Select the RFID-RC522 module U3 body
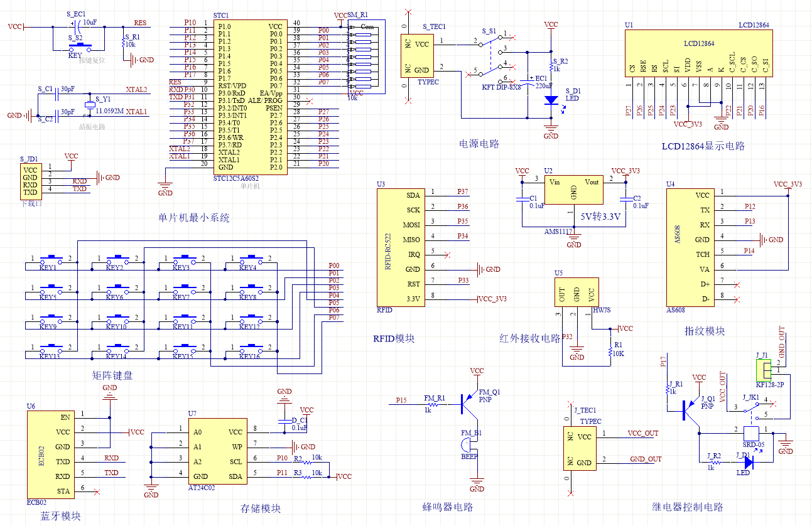Image resolution: width=812 pixels, height=526 pixels. [x=400, y=247]
